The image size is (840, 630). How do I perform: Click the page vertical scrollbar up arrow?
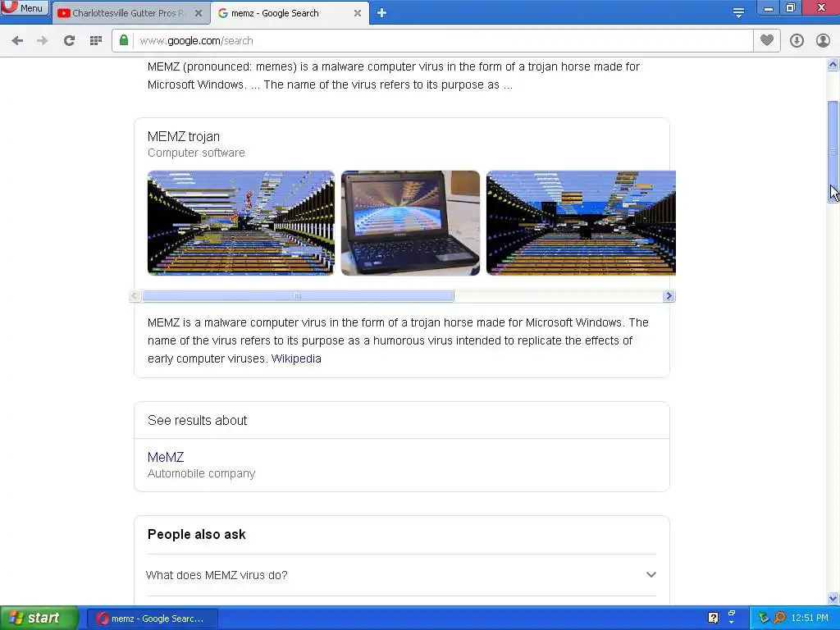pyautogui.click(x=833, y=65)
